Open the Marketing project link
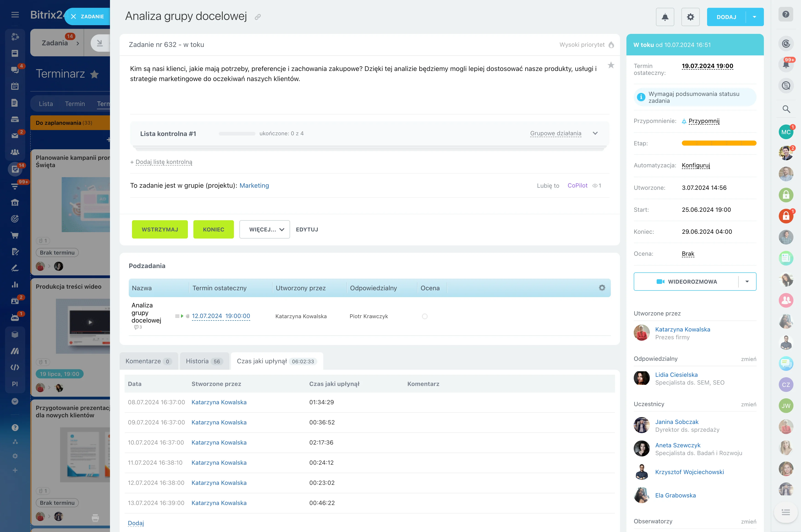This screenshot has height=532, width=801. pyautogui.click(x=254, y=186)
